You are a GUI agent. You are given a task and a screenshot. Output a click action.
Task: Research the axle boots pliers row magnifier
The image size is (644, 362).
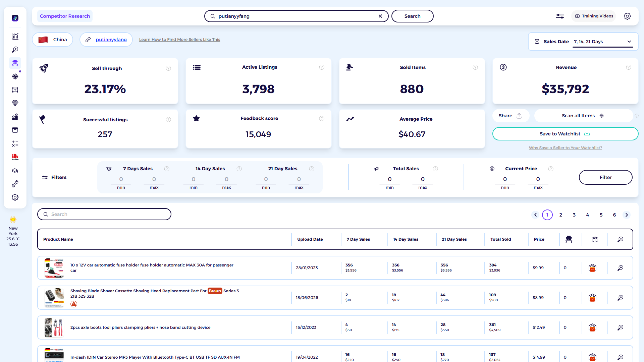click(x=621, y=327)
